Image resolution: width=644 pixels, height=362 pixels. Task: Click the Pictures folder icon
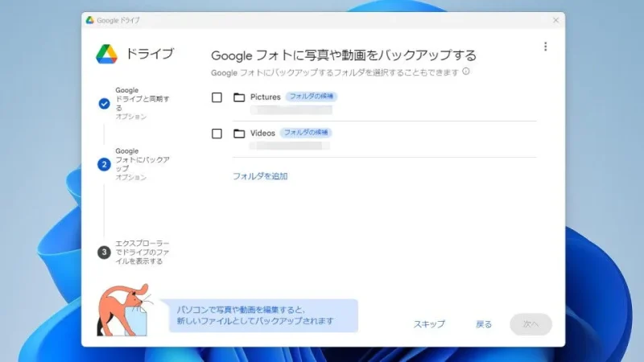pos(239,97)
